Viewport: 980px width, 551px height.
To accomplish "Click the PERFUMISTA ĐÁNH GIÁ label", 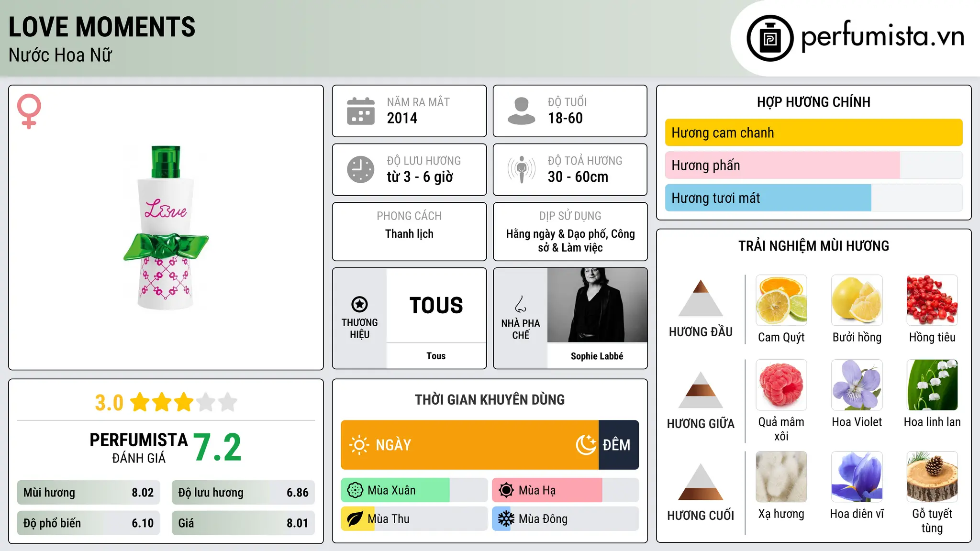I will point(139,448).
